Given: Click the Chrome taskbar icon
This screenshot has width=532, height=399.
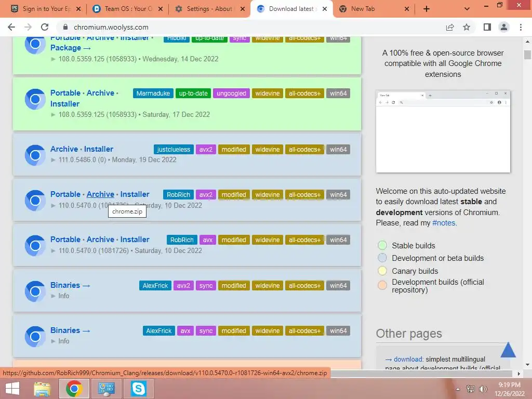Looking at the screenshot, I should (74, 389).
